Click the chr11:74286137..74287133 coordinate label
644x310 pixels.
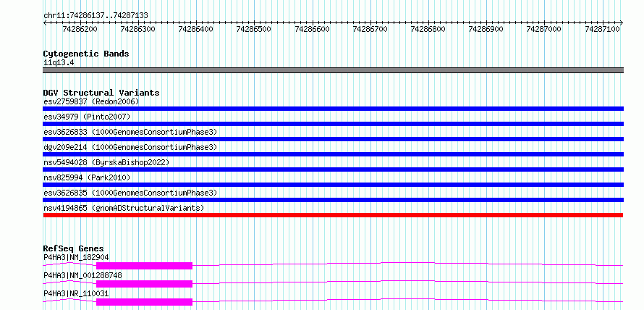click(x=96, y=15)
